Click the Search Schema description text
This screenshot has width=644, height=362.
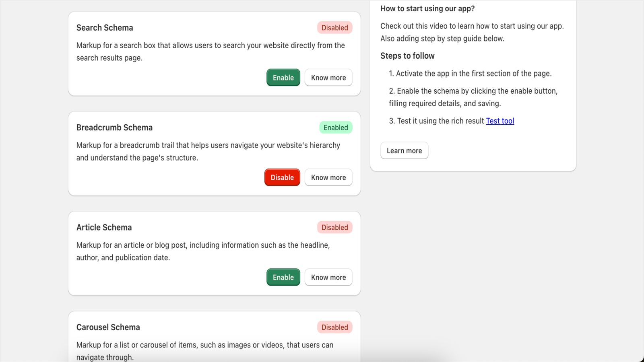pyautogui.click(x=211, y=51)
